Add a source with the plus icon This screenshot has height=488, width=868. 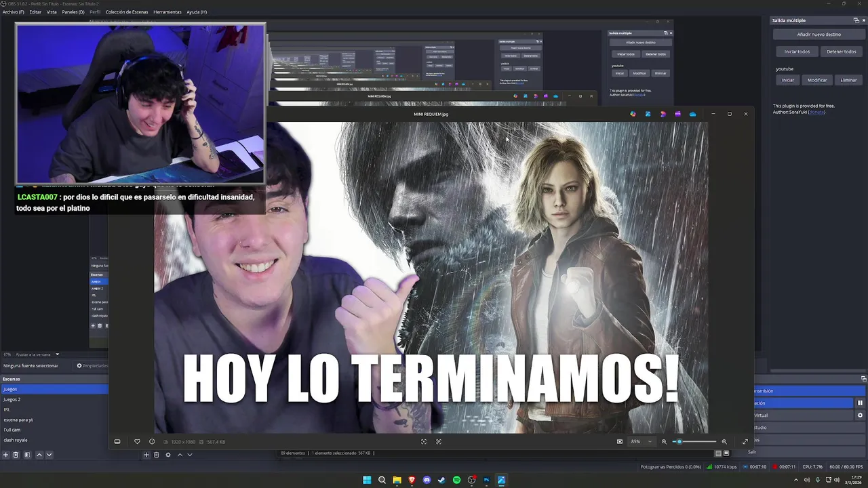pyautogui.click(x=146, y=455)
